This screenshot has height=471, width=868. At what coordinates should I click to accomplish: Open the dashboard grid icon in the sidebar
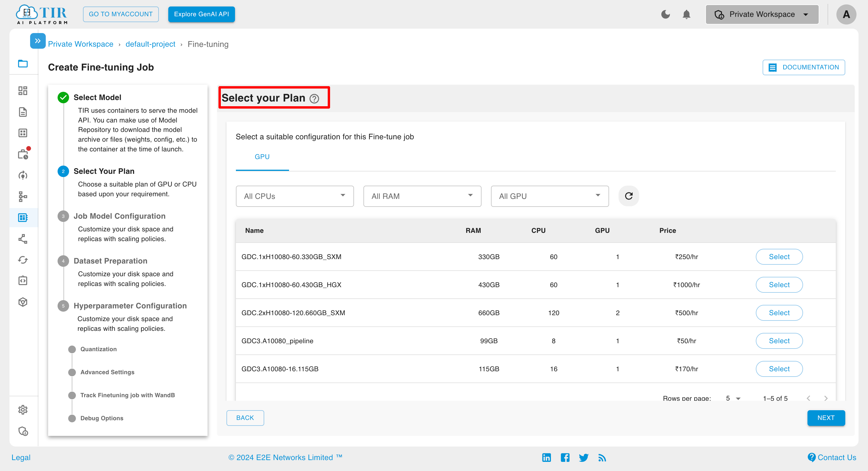23,90
